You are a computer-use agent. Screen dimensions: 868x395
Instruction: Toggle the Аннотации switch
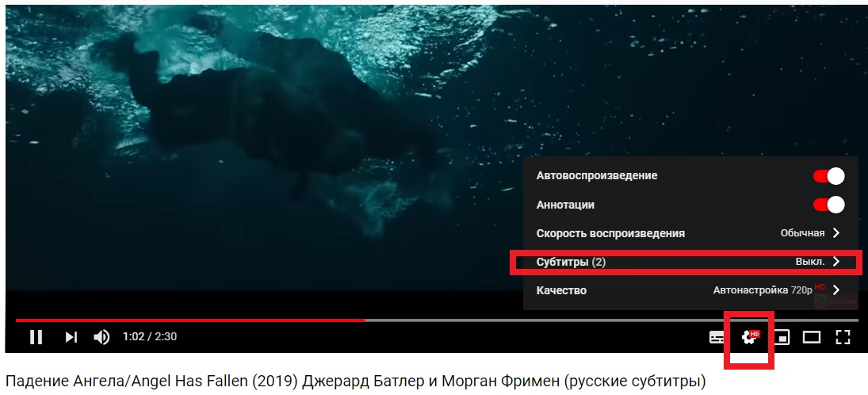tap(828, 205)
